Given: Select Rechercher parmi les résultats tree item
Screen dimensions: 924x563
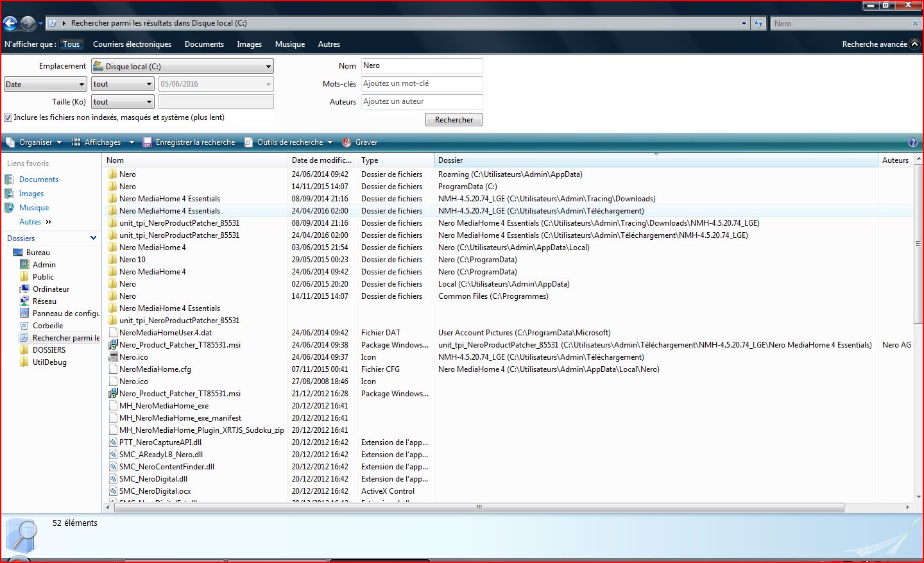Looking at the screenshot, I should (60, 338).
